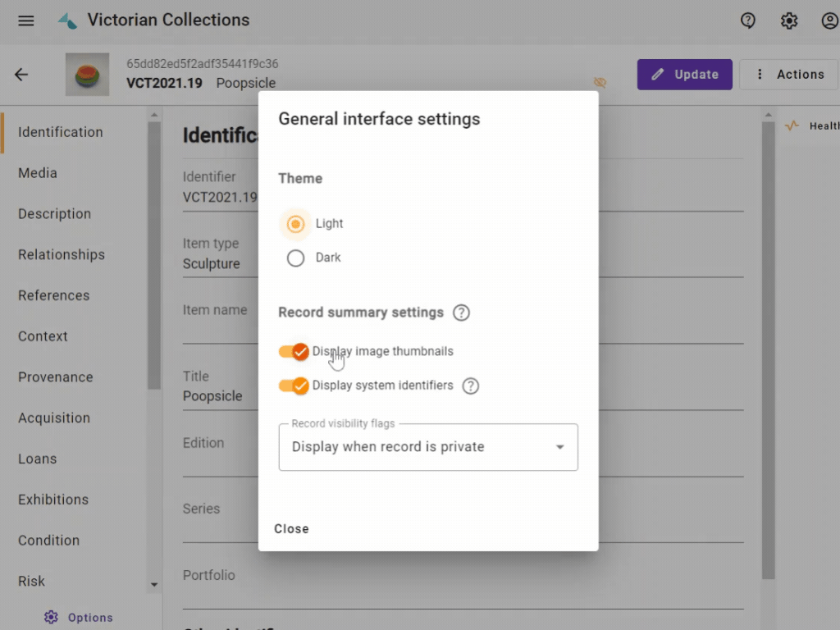840x630 pixels.
Task: Select the Dark theme radio button
Action: tap(295, 258)
